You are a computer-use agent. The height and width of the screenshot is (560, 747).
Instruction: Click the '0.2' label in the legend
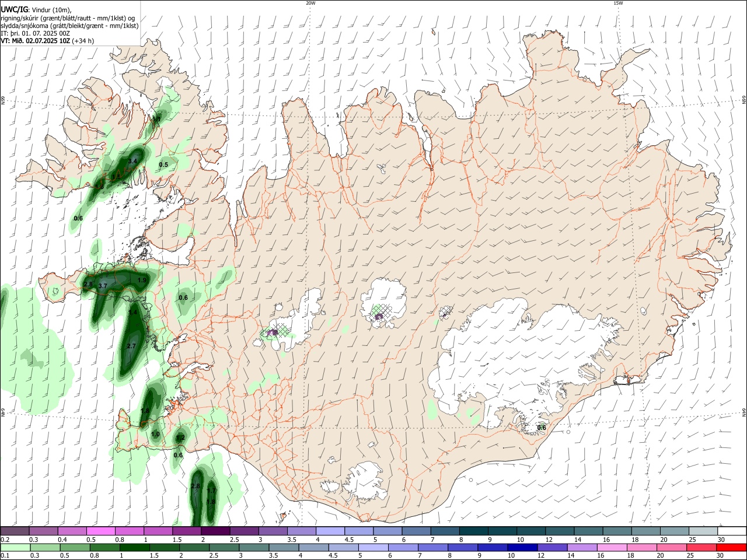click(x=5, y=539)
